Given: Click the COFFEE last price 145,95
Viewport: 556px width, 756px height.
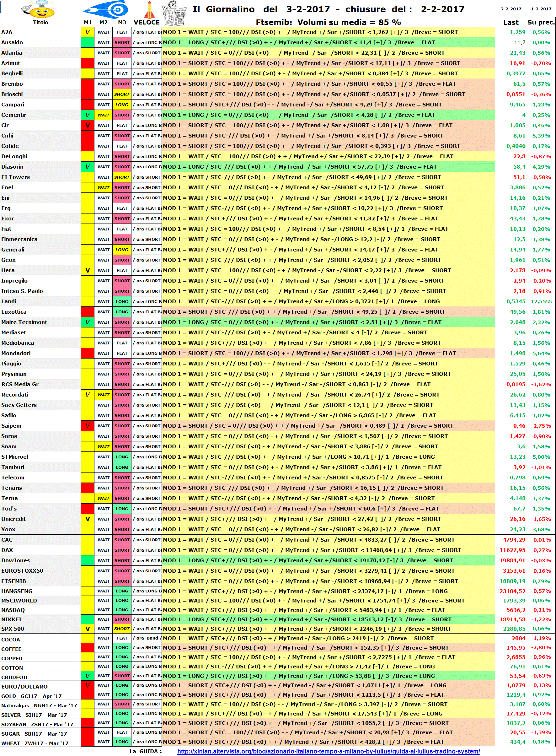Looking at the screenshot, I should (x=516, y=648).
